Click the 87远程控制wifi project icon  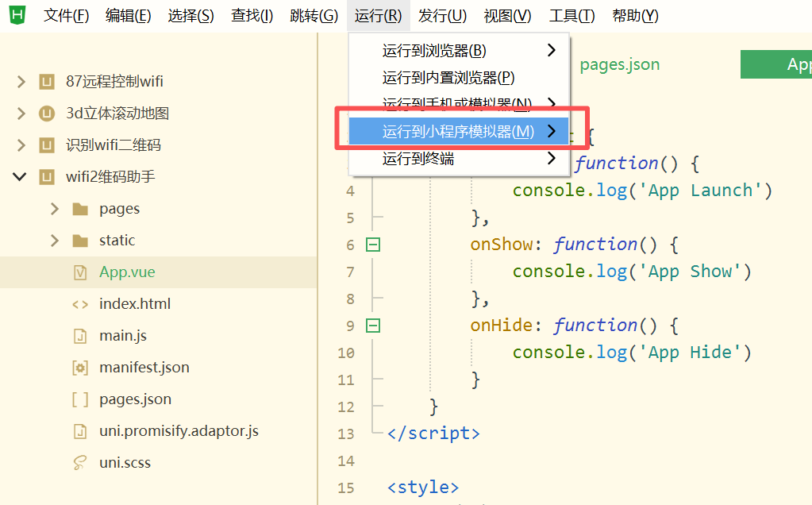(47, 82)
